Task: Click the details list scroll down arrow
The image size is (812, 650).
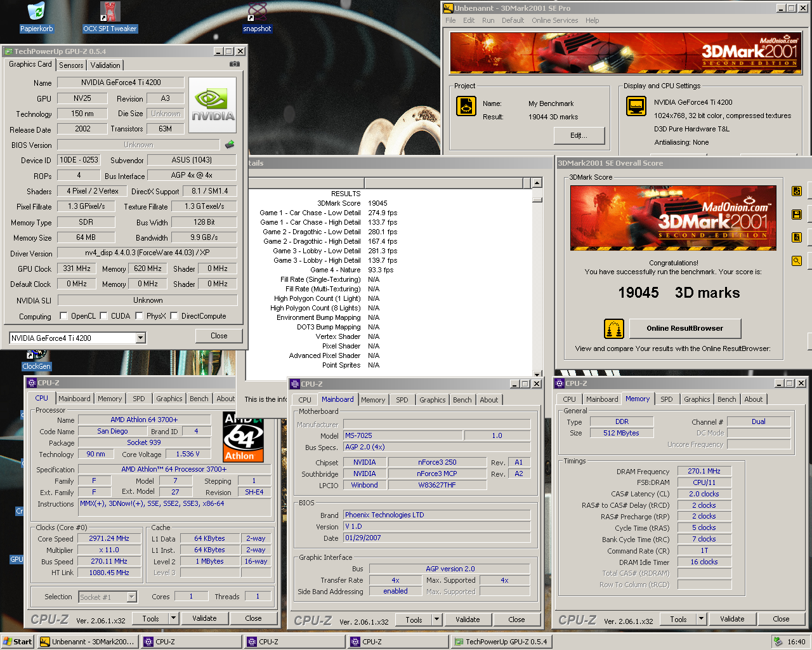Action: coord(537,374)
